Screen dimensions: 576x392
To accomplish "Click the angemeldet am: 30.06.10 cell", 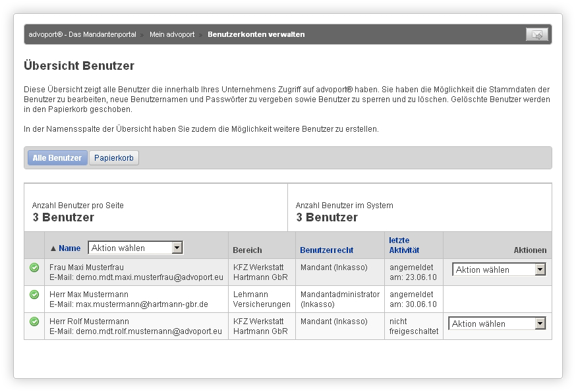I will [413, 299].
